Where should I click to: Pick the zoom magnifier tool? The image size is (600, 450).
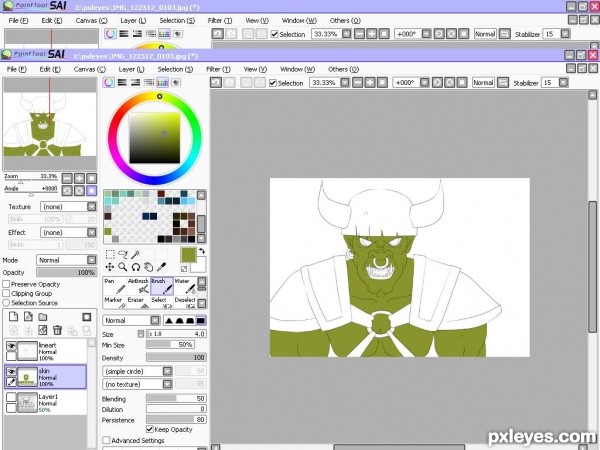click(x=122, y=267)
